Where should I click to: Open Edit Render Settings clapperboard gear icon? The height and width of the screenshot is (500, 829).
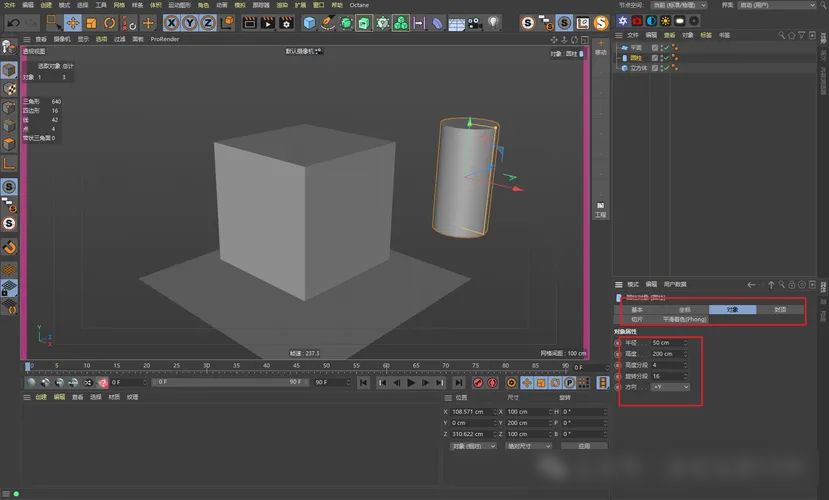[286, 23]
